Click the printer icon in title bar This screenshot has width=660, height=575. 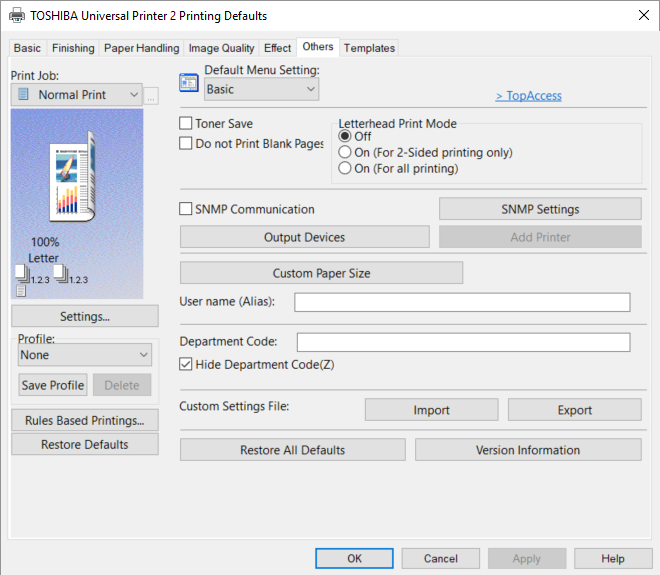[15, 16]
